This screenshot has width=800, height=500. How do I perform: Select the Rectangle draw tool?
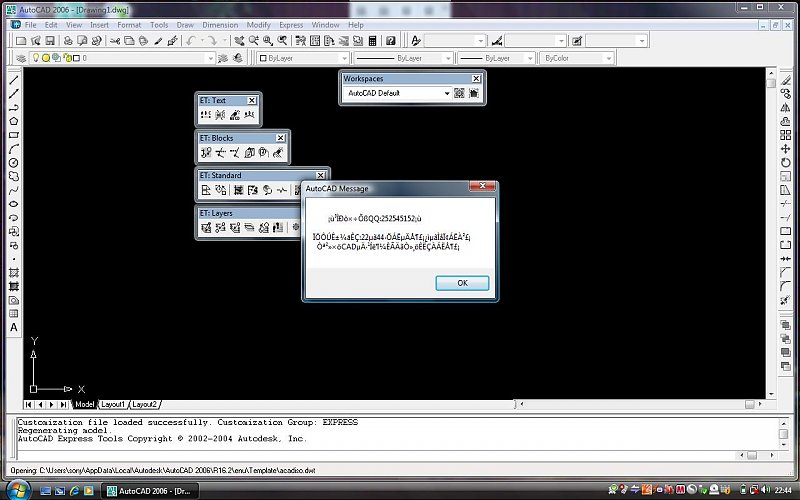click(14, 135)
